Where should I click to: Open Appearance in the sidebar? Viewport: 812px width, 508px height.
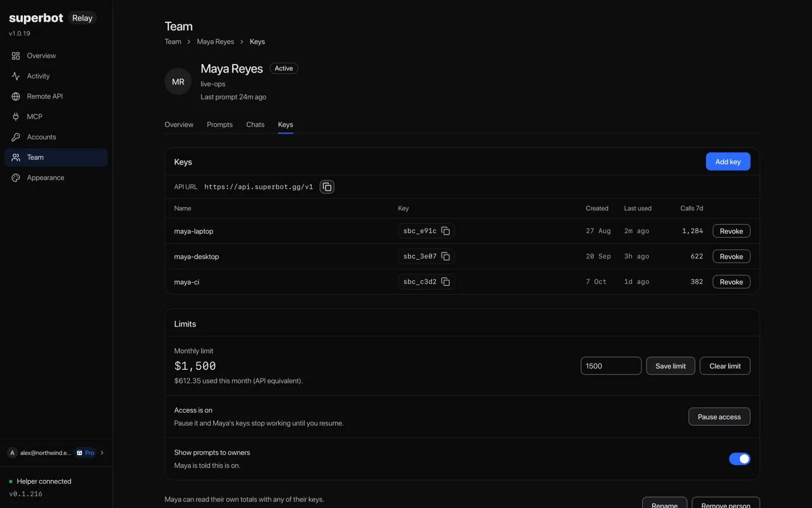[x=56, y=178]
